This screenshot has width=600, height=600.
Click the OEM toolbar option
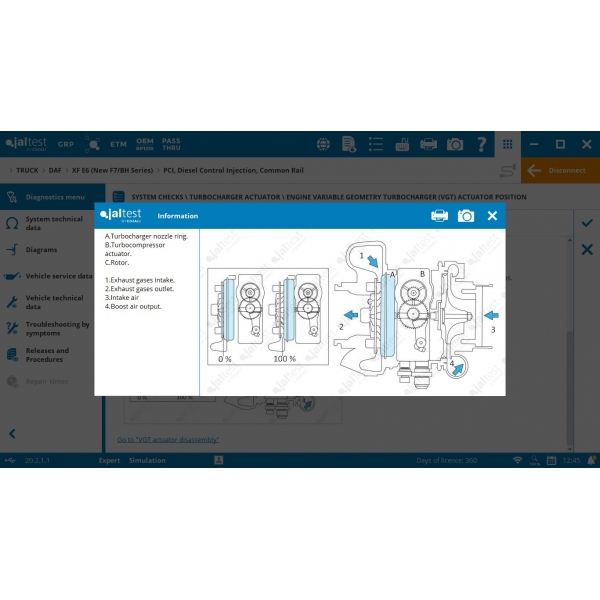point(145,144)
